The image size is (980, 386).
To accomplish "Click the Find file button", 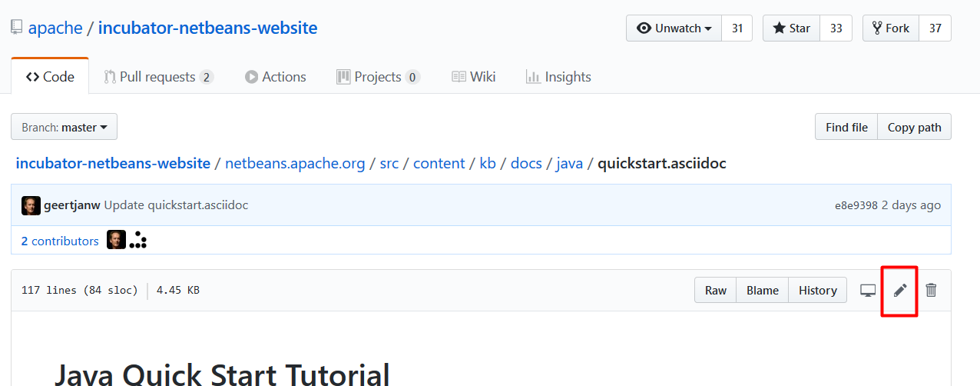I will pyautogui.click(x=846, y=128).
